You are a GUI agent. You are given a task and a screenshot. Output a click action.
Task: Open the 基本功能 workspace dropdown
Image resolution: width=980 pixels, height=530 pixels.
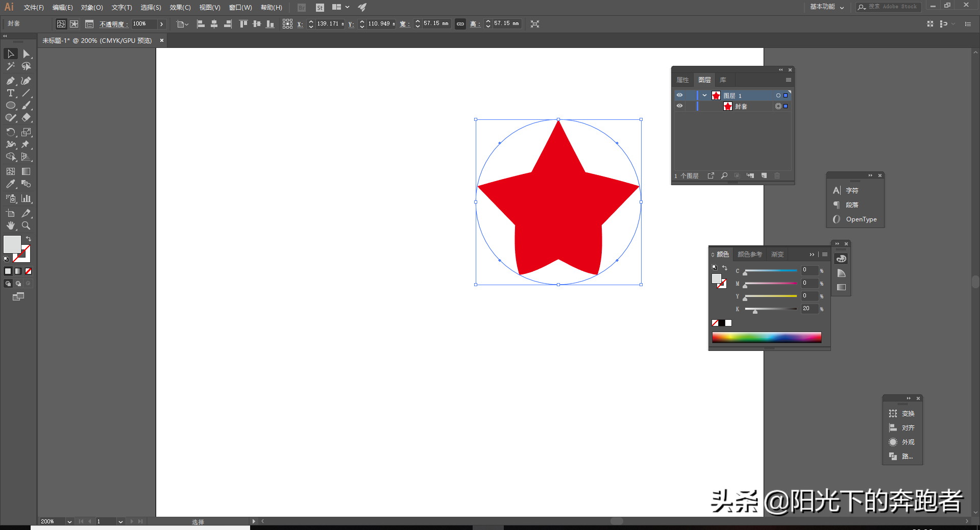click(x=827, y=7)
